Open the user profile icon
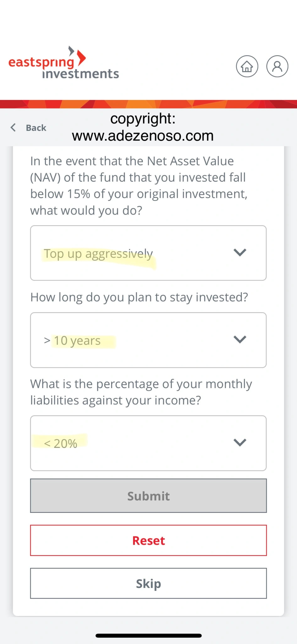Screen dimensions: 297x644 point(277,66)
